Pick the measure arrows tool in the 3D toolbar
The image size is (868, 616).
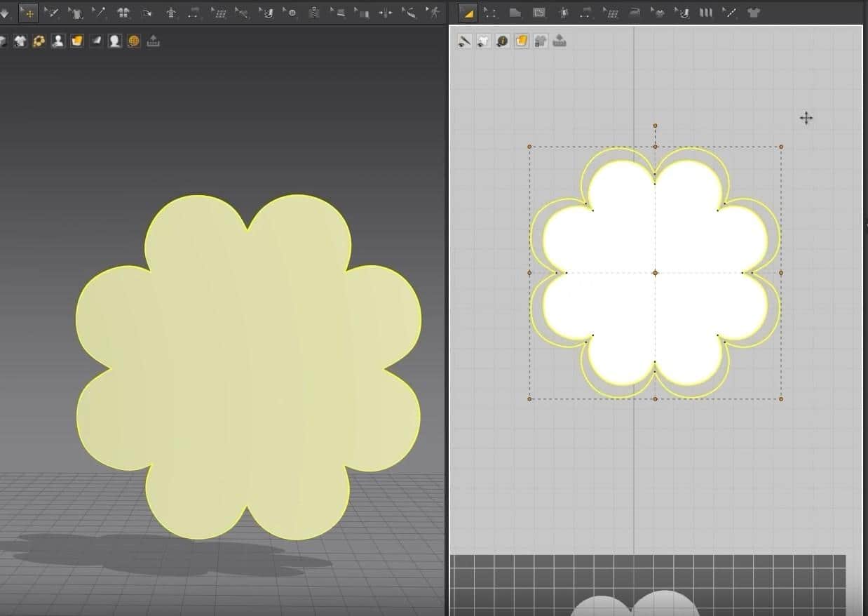coord(194,13)
